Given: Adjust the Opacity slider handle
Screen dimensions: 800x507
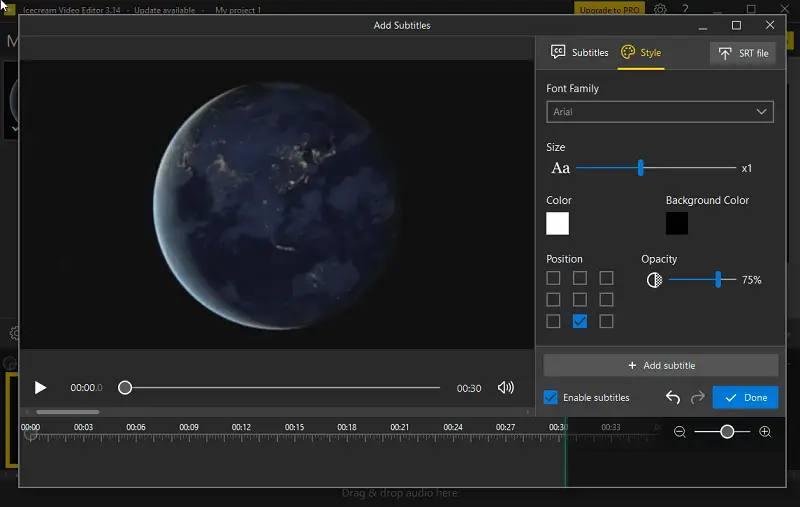Looking at the screenshot, I should point(718,280).
